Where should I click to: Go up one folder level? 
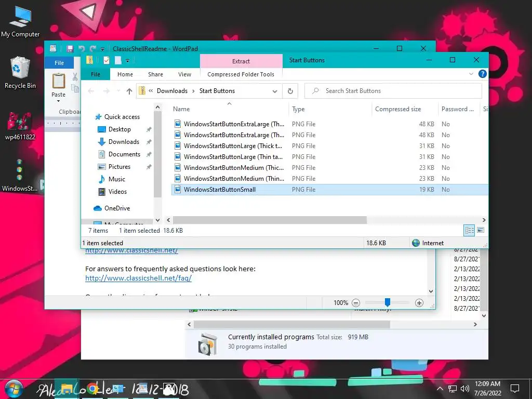129,91
